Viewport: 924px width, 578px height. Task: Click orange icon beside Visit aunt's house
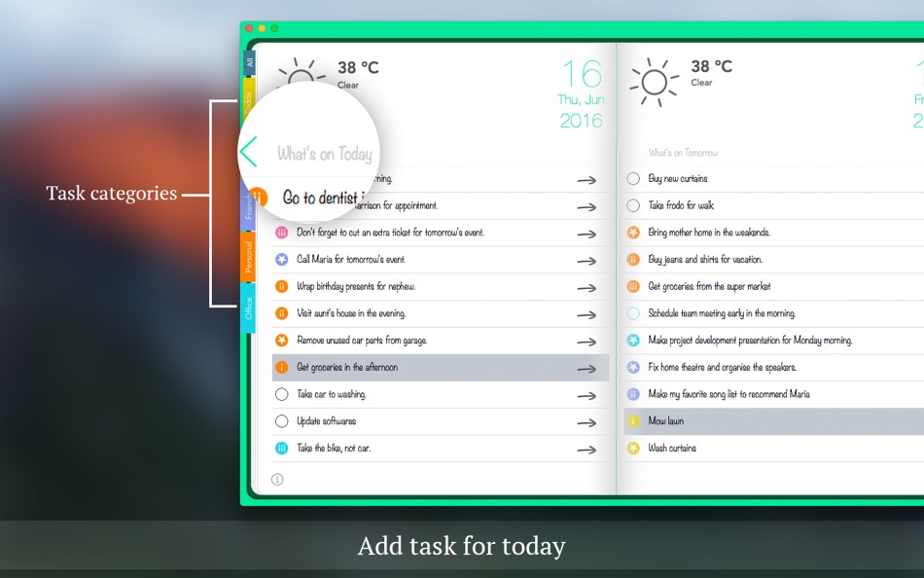point(282,313)
